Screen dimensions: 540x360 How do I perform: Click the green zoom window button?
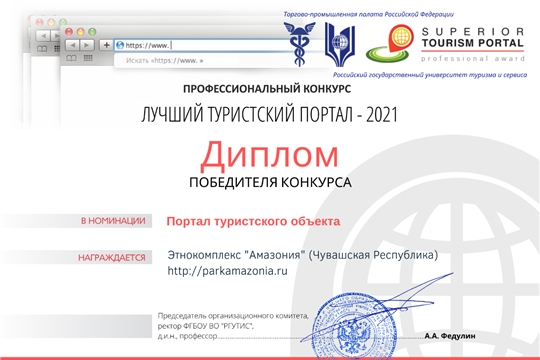tap(92, 32)
